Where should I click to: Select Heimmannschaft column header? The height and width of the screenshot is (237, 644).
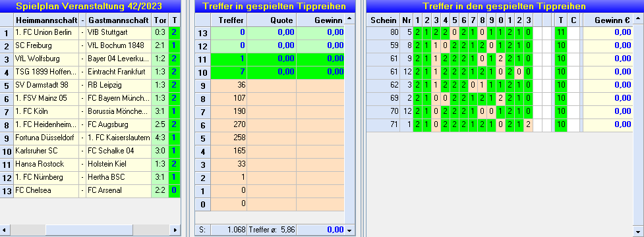point(46,20)
